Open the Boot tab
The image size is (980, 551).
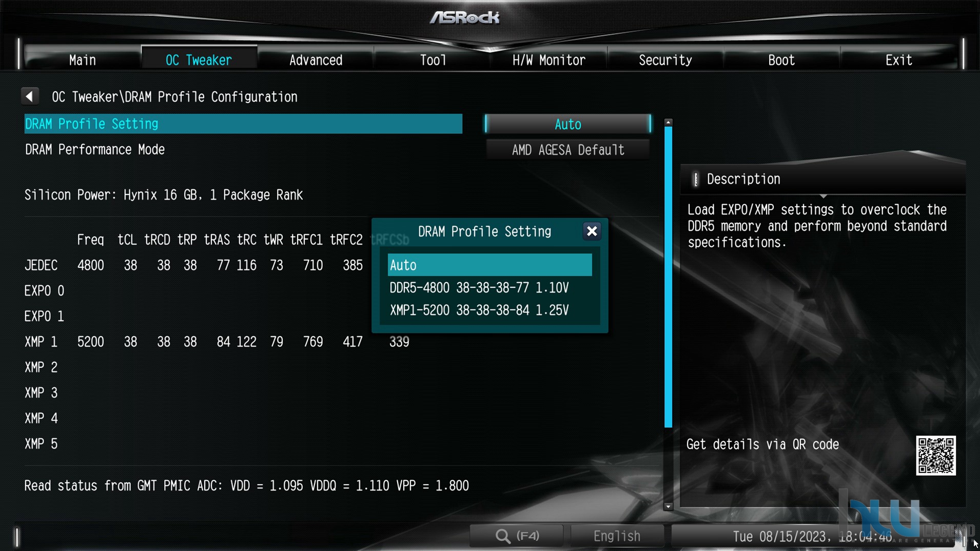[x=781, y=60]
